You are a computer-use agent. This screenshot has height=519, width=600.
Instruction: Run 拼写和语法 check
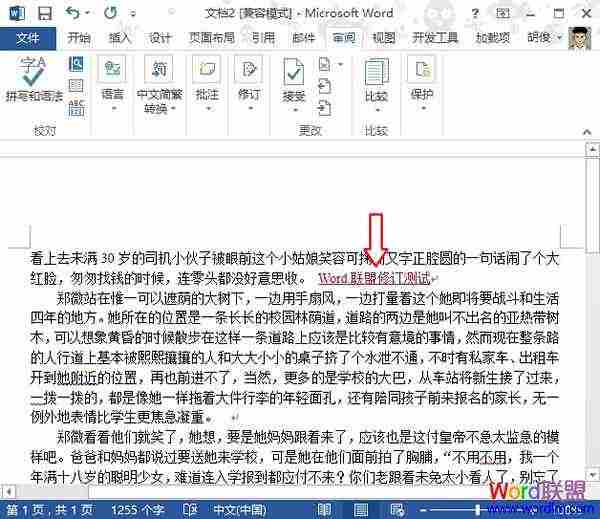[x=34, y=80]
